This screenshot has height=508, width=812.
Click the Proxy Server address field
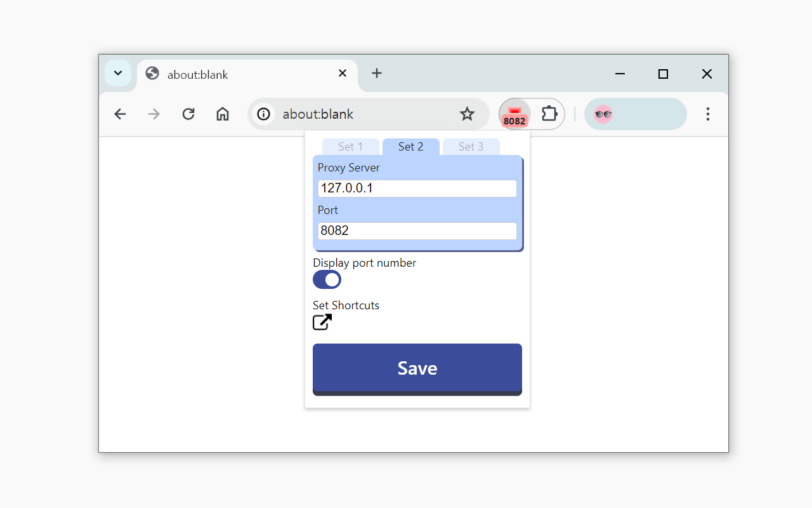pos(417,188)
